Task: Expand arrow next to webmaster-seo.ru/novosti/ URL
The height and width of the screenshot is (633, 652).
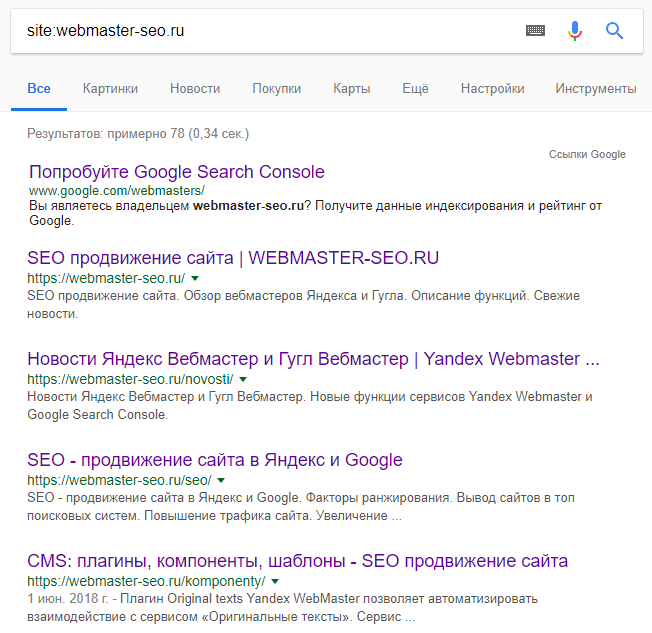Action: [243, 379]
